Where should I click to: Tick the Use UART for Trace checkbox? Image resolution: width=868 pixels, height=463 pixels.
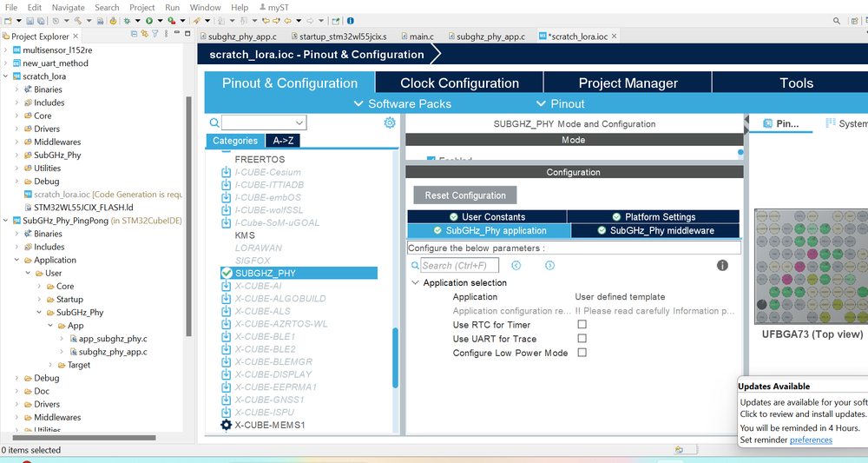582,338
